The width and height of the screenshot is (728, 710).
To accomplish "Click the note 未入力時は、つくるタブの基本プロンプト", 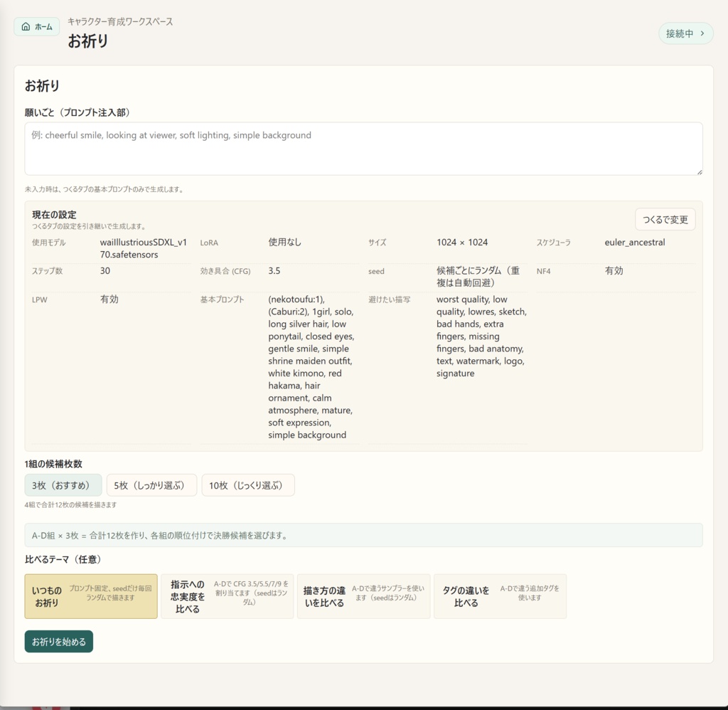I will point(105,189).
